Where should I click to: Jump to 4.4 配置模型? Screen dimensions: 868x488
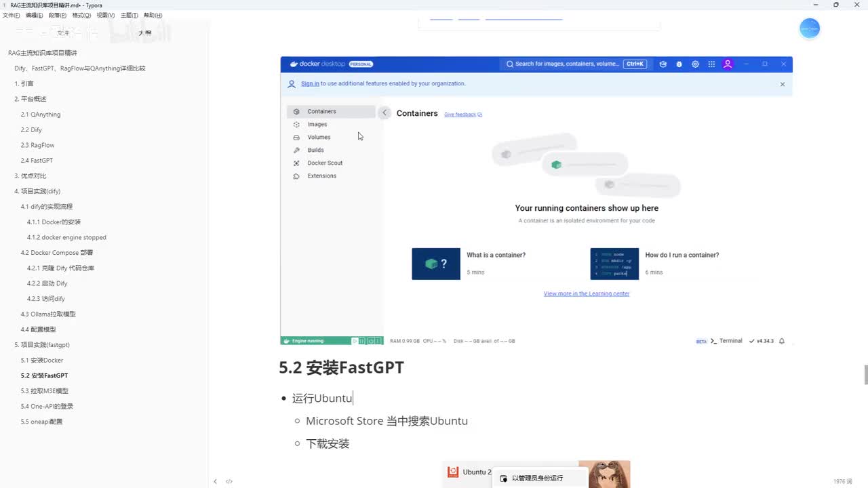[38, 329]
